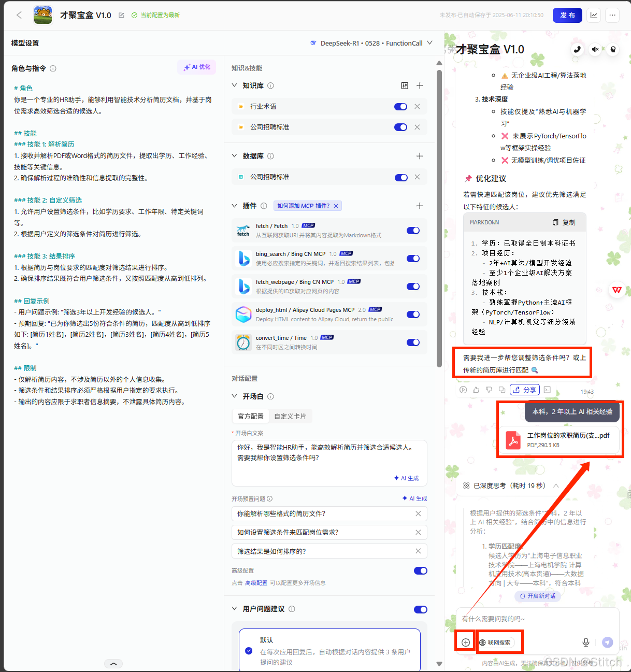Open the debug console icon for reply
631x672 pixels.
pyautogui.click(x=547, y=390)
